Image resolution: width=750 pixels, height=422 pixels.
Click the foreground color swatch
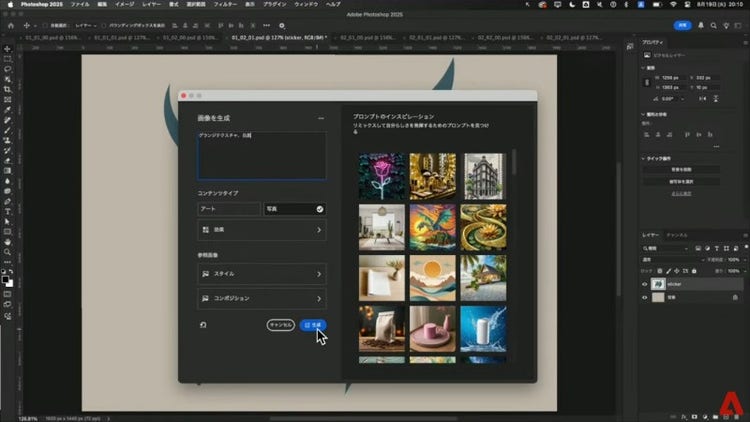point(5,279)
